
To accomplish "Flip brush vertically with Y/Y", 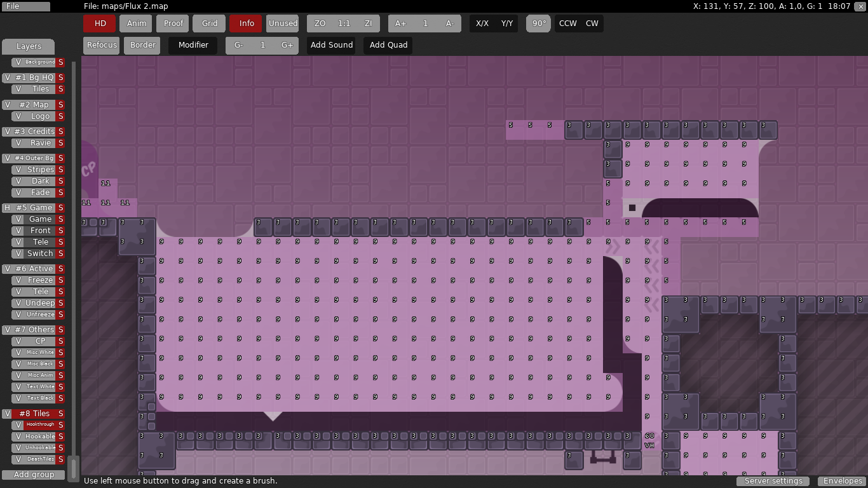I will tap(506, 24).
